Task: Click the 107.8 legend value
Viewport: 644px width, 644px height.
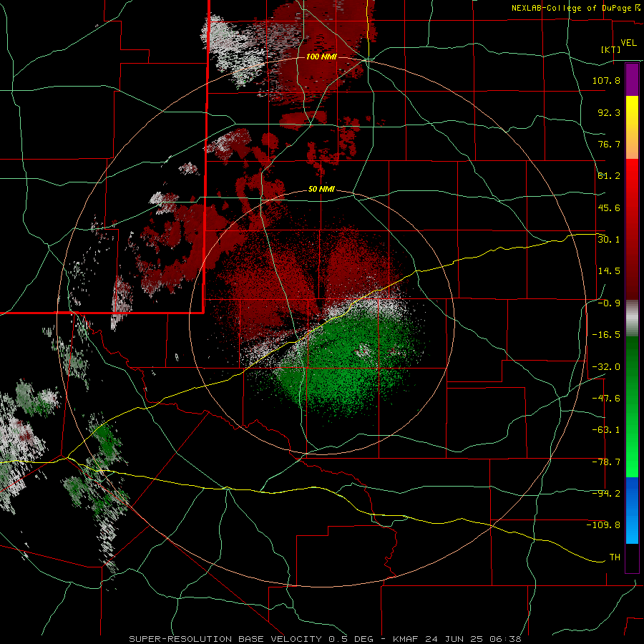Action: coord(606,80)
